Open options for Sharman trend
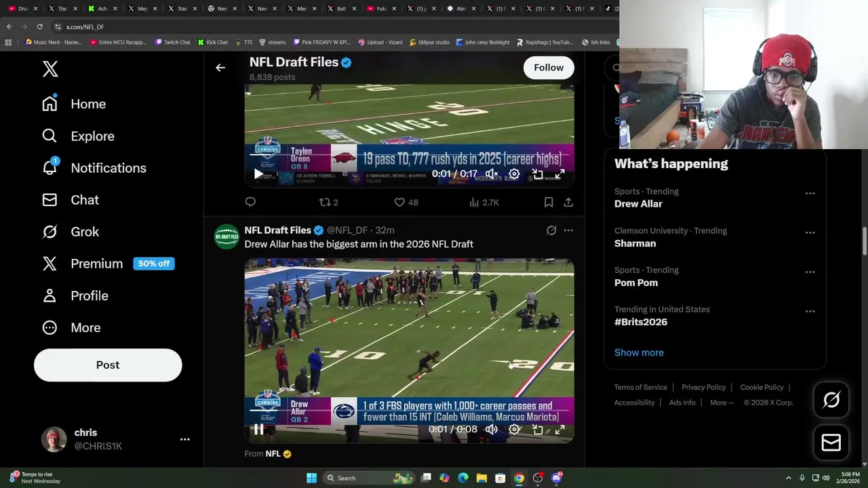The width and height of the screenshot is (868, 488). click(810, 232)
